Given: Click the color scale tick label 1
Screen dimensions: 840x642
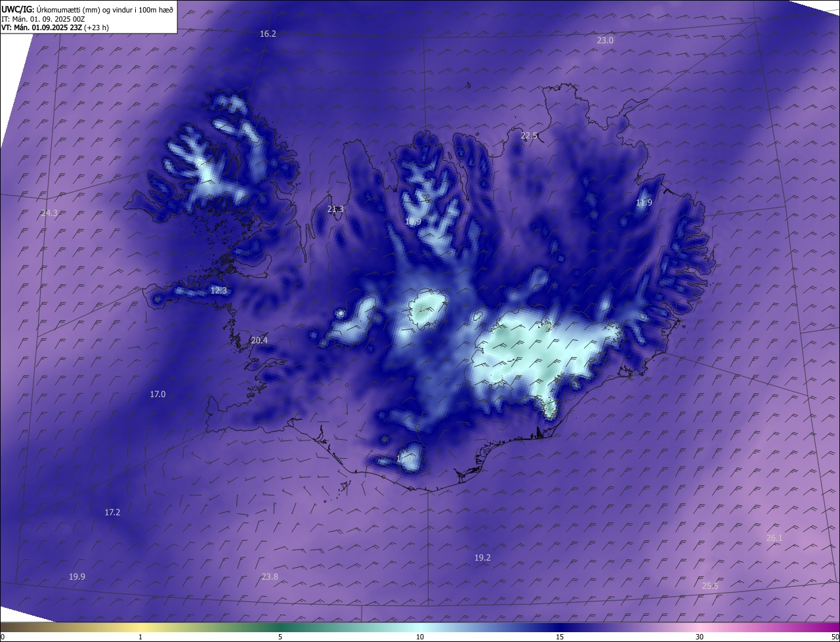Looking at the screenshot, I should (140, 637).
